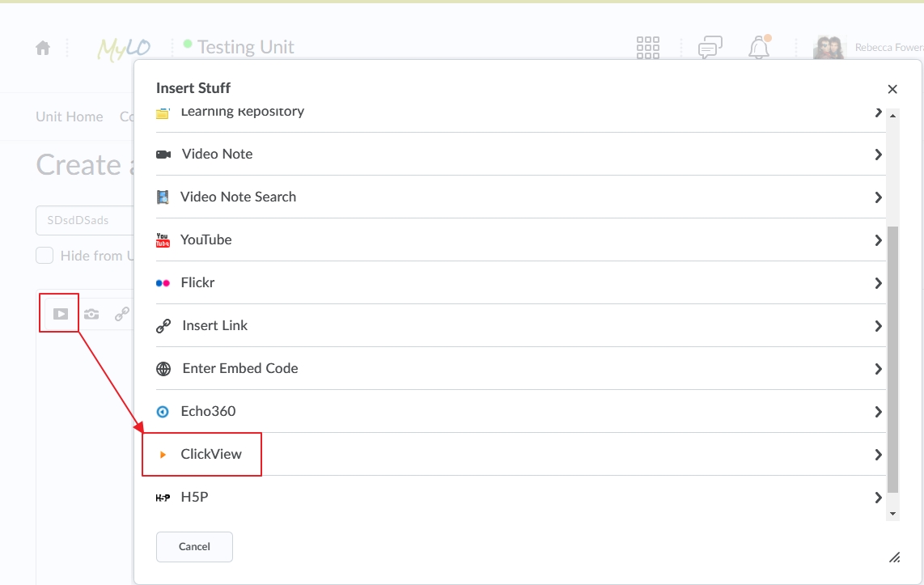Image resolution: width=924 pixels, height=585 pixels.
Task: Expand the Flickr chevron arrow
Action: point(878,283)
